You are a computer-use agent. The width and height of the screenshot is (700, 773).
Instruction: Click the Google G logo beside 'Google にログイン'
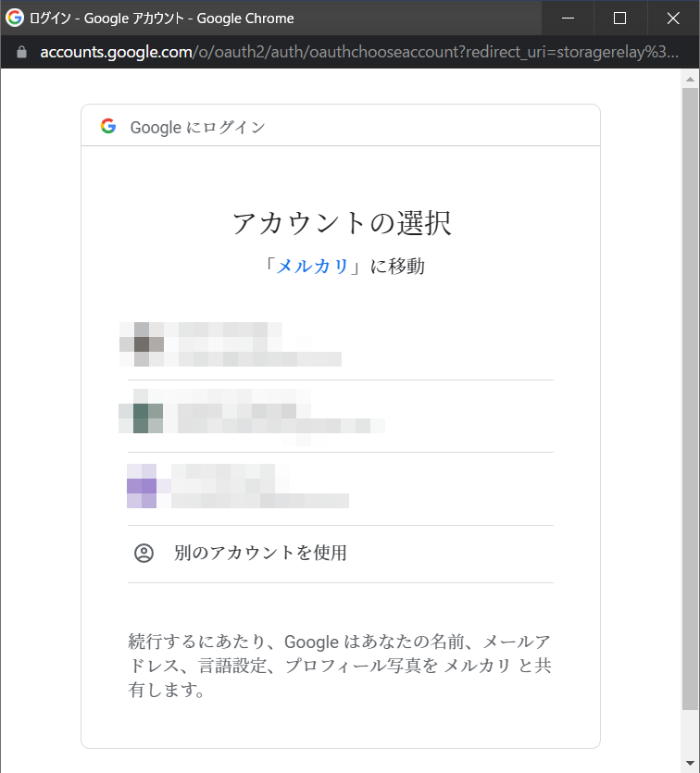(x=108, y=126)
